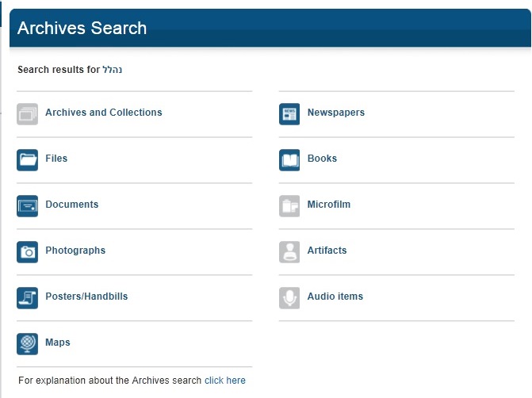The width and height of the screenshot is (532, 398).
Task: Select the Documents certificate icon
Action: [28, 206]
